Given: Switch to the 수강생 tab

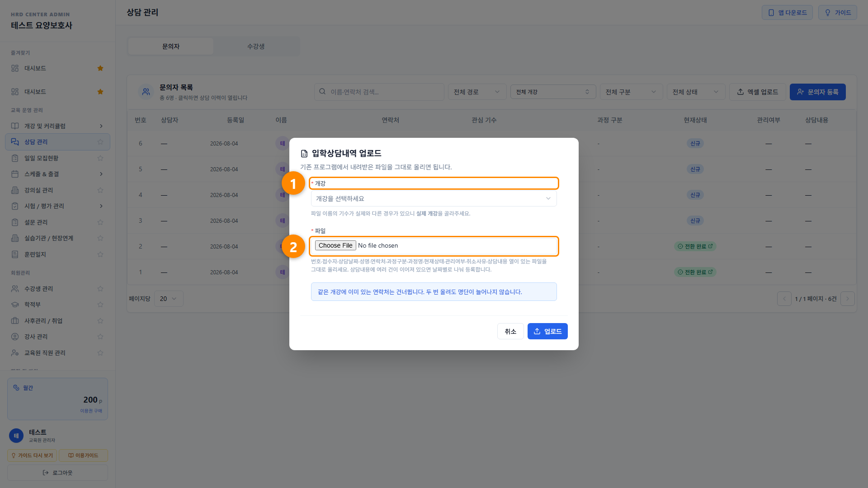Looking at the screenshot, I should coord(256,46).
